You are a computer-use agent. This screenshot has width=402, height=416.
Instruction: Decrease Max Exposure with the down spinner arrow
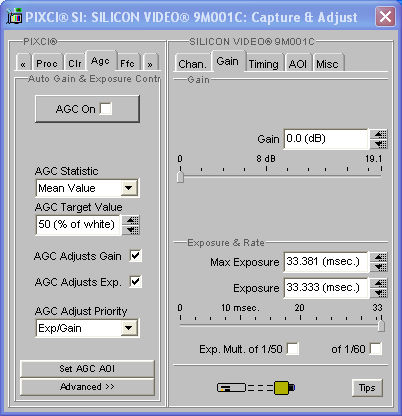coord(380,267)
